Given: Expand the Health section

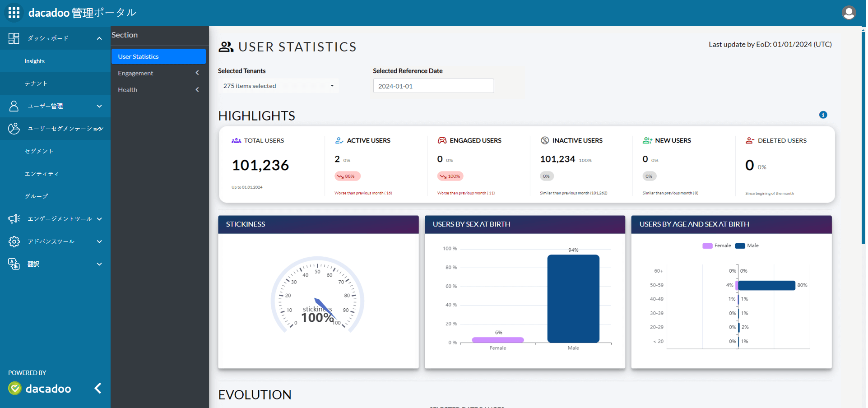Looking at the screenshot, I should (x=158, y=90).
